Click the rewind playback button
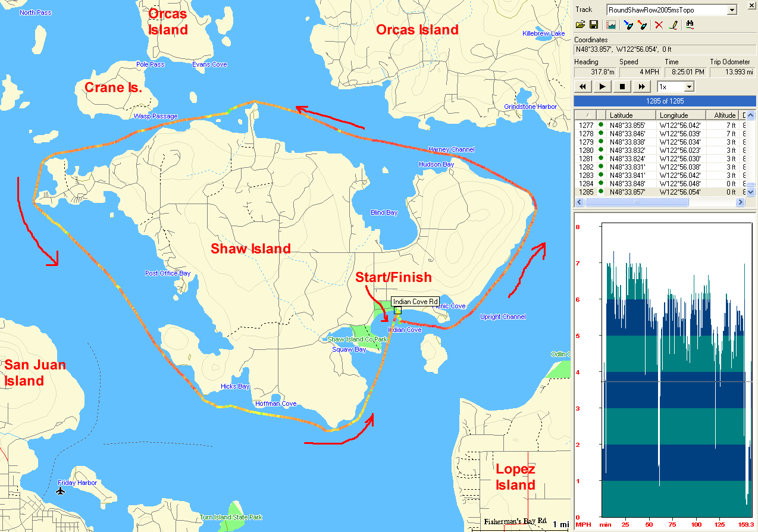 583,87
